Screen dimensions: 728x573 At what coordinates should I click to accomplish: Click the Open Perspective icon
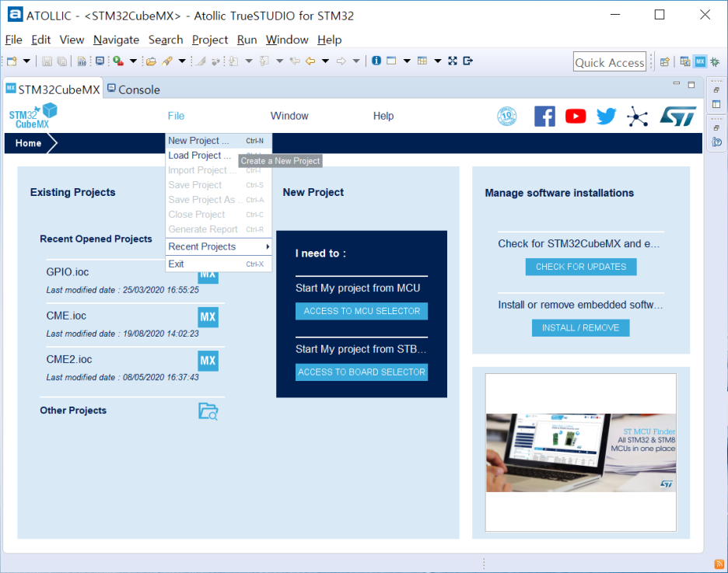[x=665, y=61]
